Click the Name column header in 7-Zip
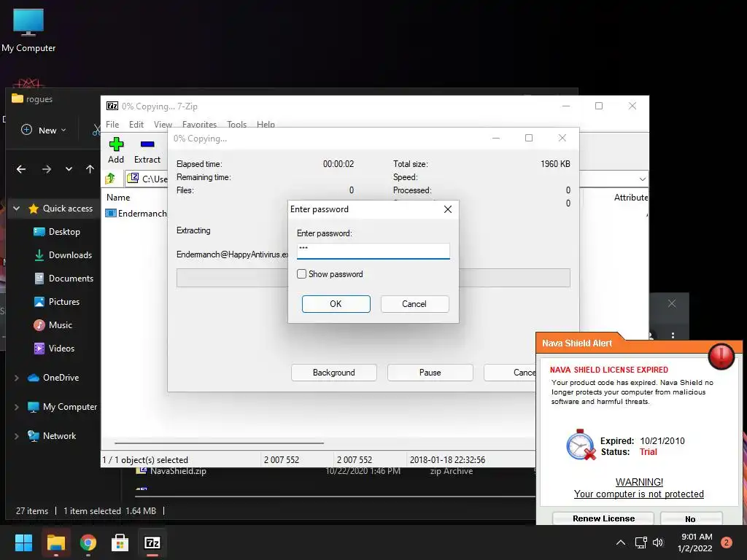The height and width of the screenshot is (560, 747). 118,197
